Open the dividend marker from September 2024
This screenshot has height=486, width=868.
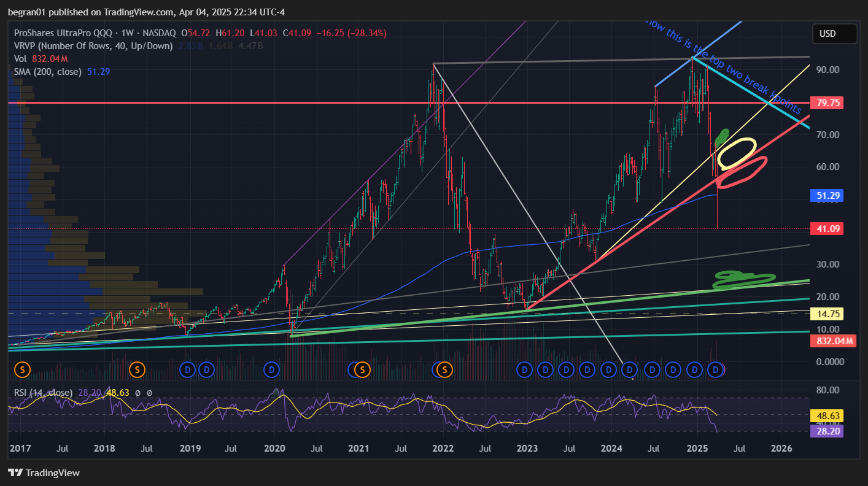click(x=673, y=369)
